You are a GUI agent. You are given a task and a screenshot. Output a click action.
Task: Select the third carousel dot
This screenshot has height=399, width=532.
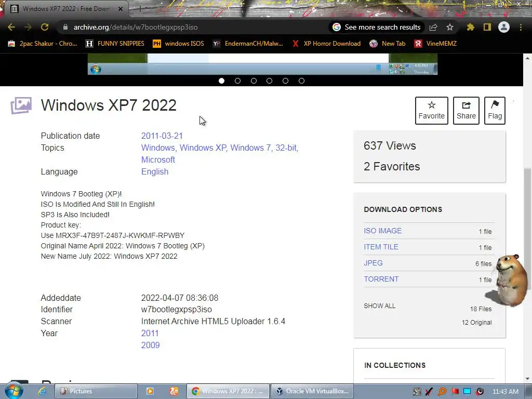point(254,81)
